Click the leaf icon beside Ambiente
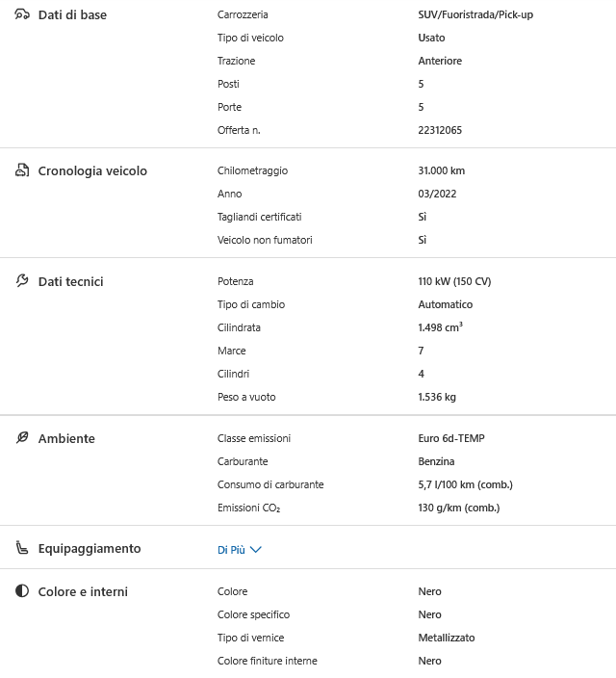This screenshot has height=678, width=616. pyautogui.click(x=22, y=438)
